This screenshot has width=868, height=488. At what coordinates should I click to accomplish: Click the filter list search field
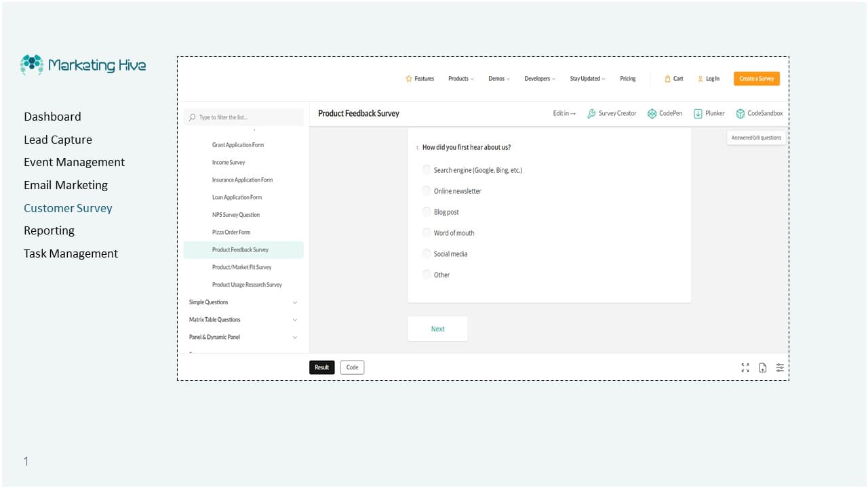[x=244, y=117]
